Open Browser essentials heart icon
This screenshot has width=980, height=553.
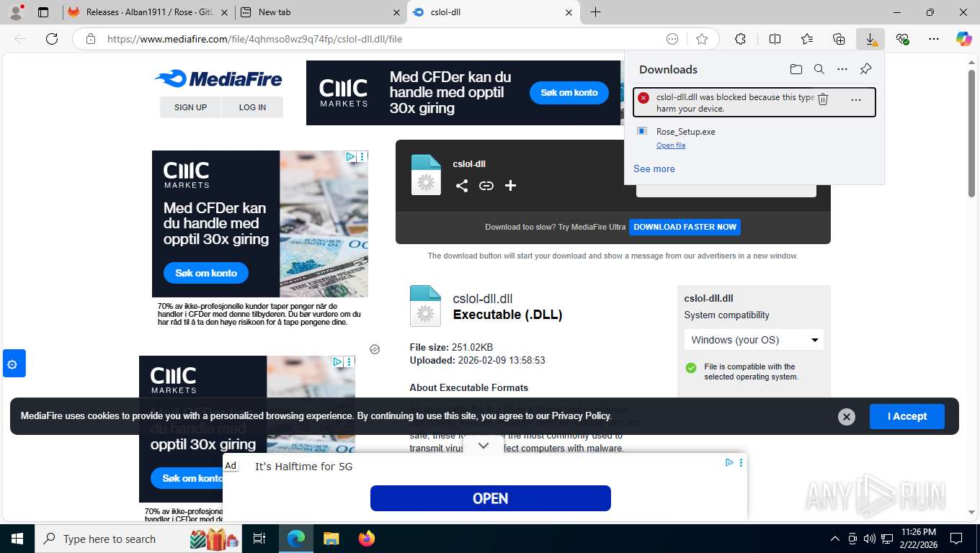coord(902,39)
